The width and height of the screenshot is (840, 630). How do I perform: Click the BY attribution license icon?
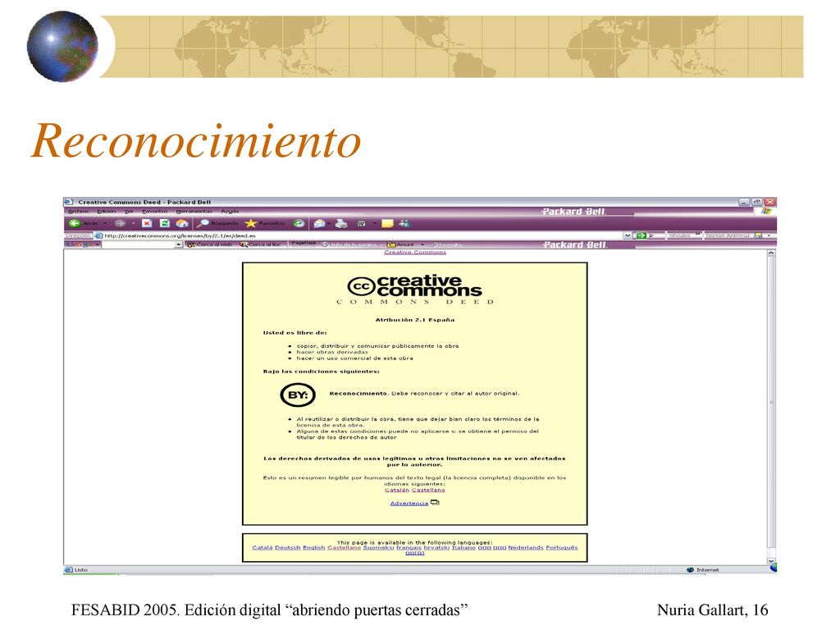coord(298,395)
